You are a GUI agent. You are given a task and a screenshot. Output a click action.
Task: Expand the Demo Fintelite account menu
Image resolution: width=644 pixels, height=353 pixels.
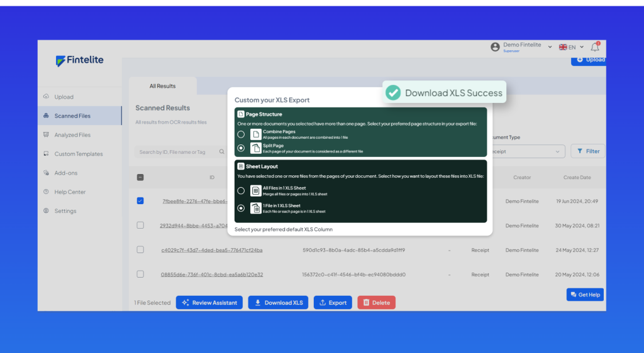[550, 47]
